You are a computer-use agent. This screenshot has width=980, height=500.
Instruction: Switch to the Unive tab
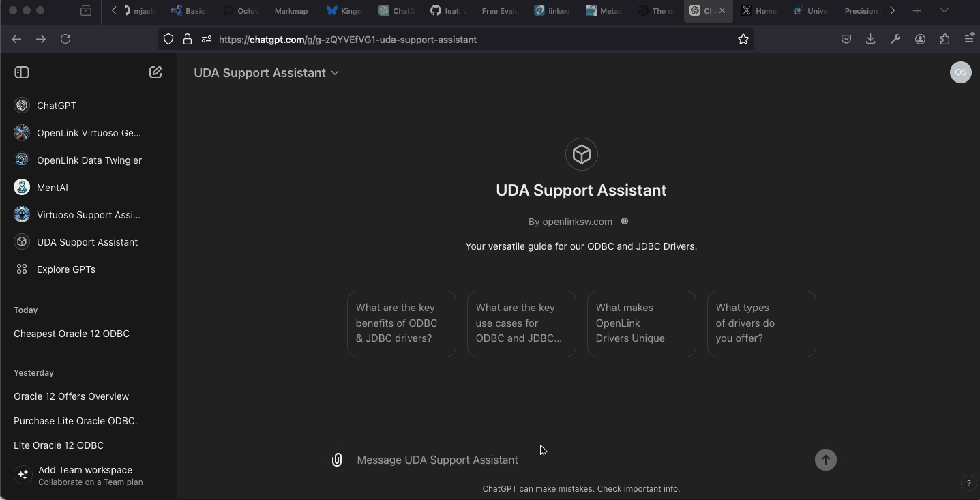812,10
